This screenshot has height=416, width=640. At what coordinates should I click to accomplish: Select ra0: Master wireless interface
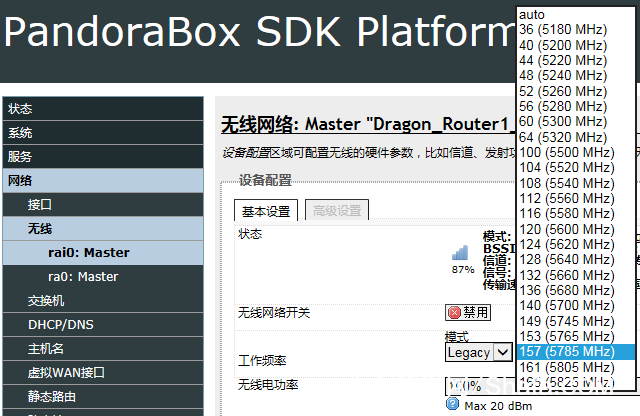pos(103,277)
